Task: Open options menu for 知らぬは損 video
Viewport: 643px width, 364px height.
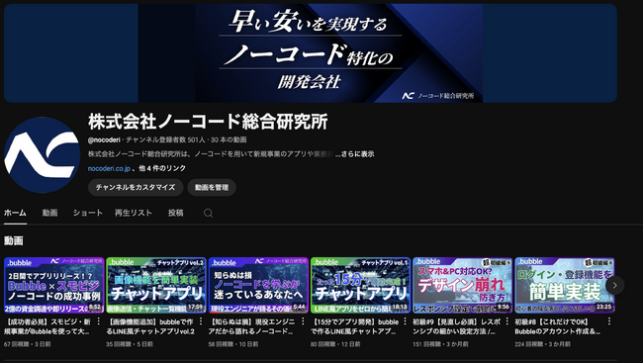Action: coord(303,321)
